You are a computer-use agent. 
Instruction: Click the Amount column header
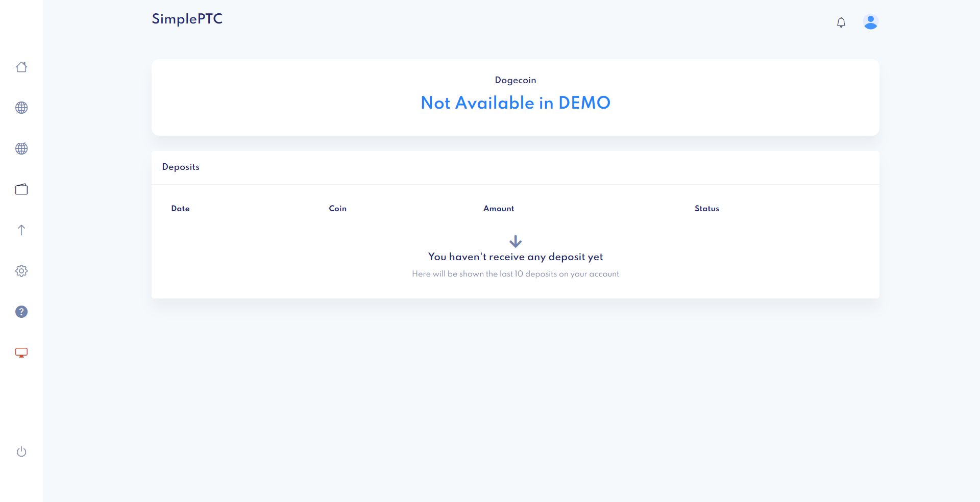[499, 208]
